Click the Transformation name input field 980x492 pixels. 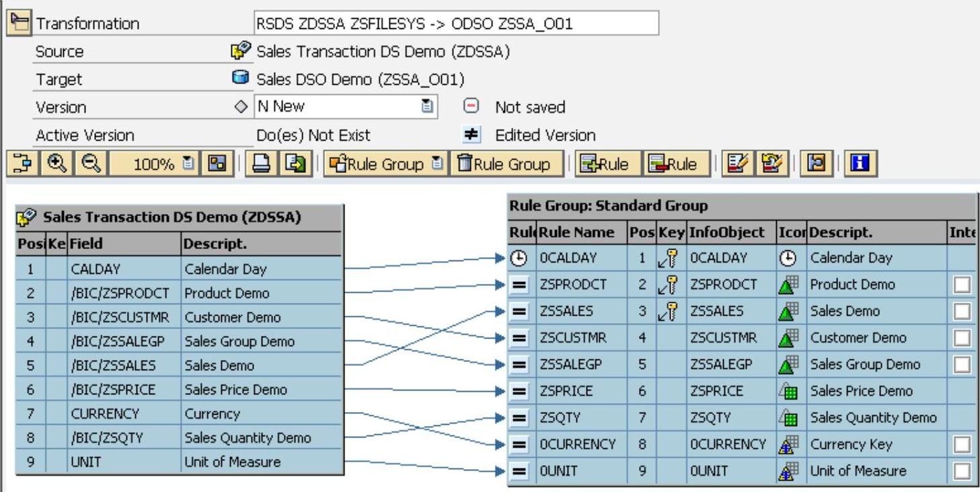457,23
